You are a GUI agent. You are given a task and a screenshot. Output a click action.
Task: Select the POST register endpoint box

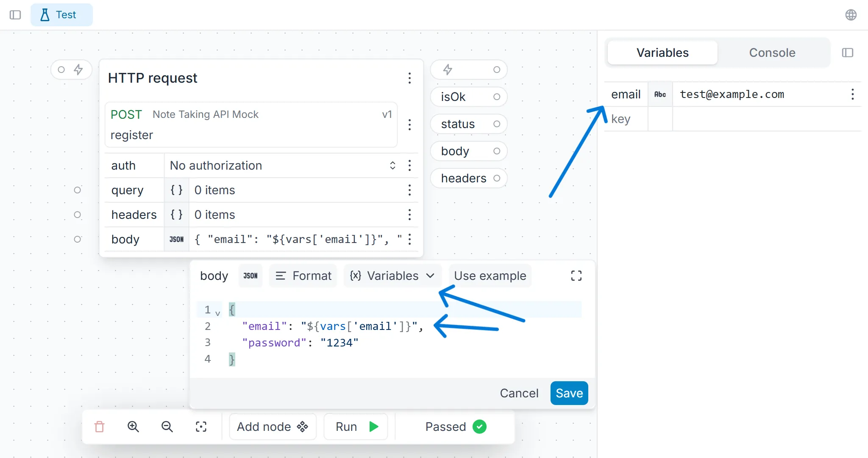[251, 125]
